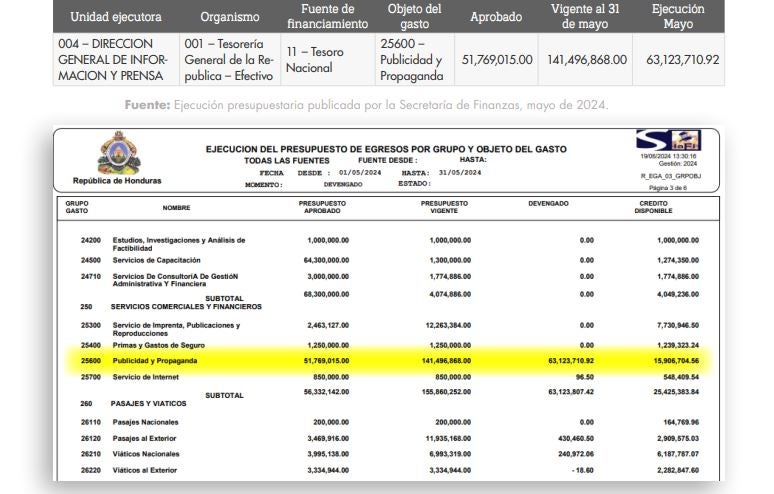Viewport: 774px width, 494px height.
Task: Click 'Primas y Gastos de Seguro' row name
Action: tap(158, 345)
